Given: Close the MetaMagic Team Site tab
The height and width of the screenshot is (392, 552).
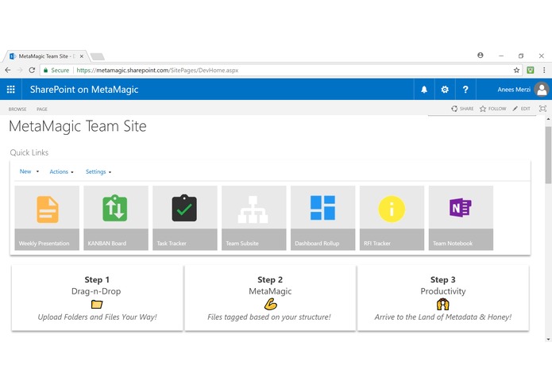Looking at the screenshot, I should pos(81,56).
